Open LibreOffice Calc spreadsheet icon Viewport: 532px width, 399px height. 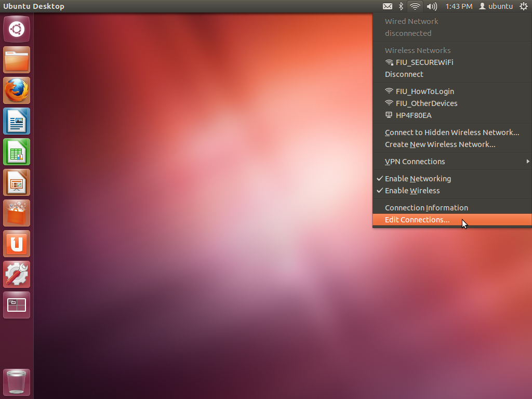(17, 152)
